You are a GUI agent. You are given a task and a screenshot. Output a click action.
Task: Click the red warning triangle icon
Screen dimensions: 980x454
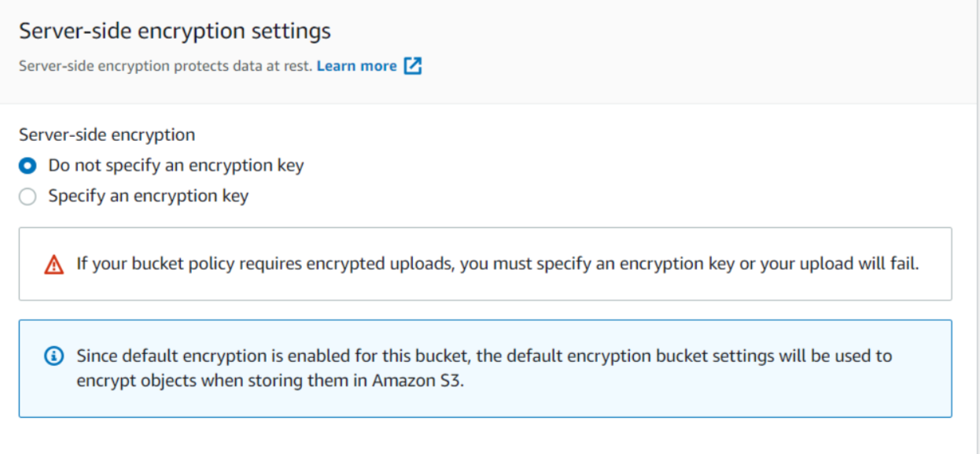(x=53, y=265)
